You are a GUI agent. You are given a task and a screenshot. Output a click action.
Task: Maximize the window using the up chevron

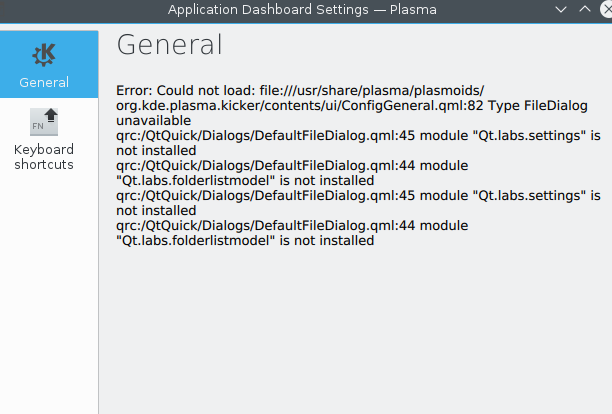coord(585,9)
